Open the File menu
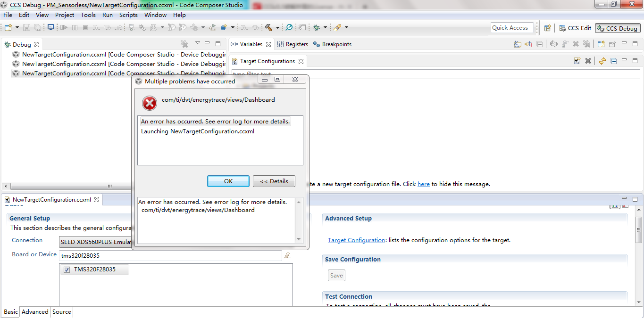 pyautogui.click(x=8, y=15)
